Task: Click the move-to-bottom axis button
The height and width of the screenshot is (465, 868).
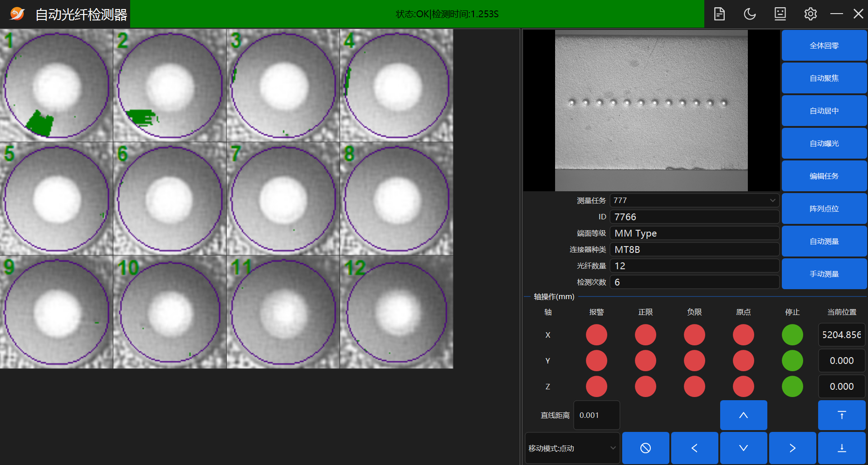Action: pos(842,448)
